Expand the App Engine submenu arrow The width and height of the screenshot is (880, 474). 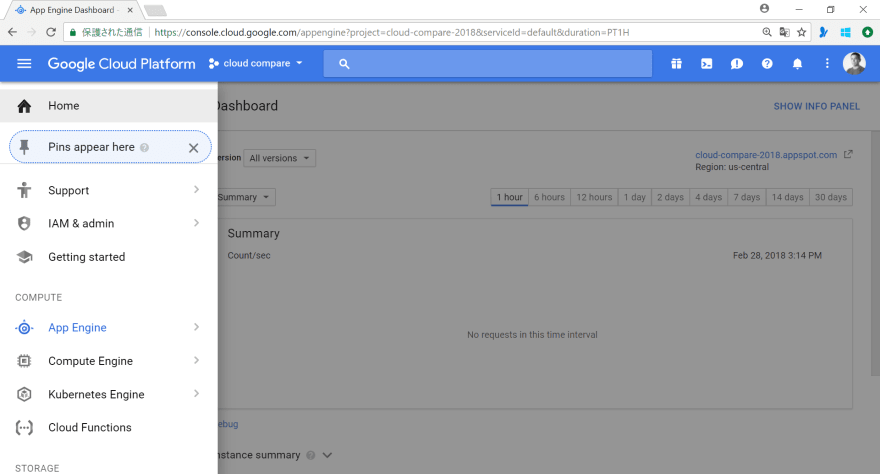(x=196, y=327)
